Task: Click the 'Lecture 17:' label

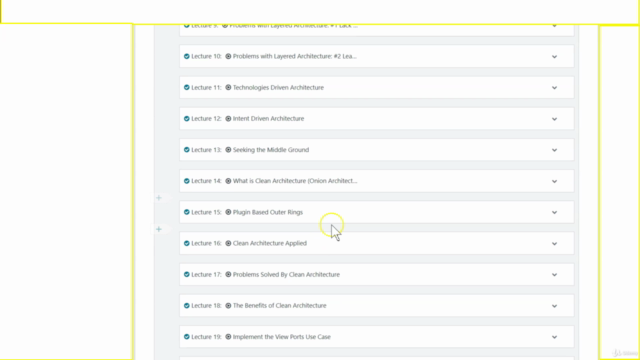Action: pos(206,275)
